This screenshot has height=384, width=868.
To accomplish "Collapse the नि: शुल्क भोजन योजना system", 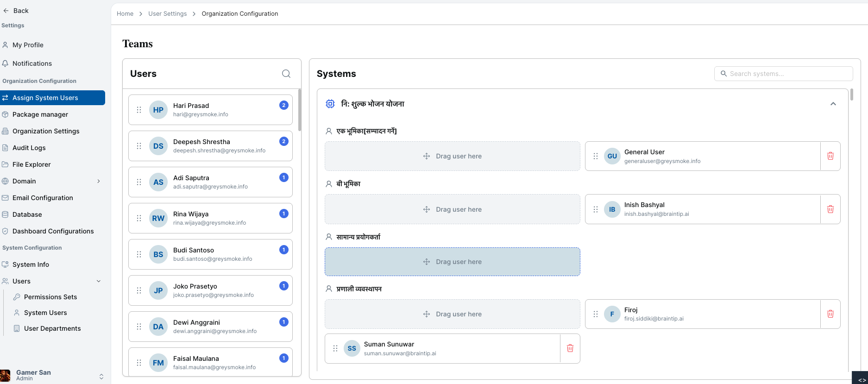I will click(x=833, y=104).
